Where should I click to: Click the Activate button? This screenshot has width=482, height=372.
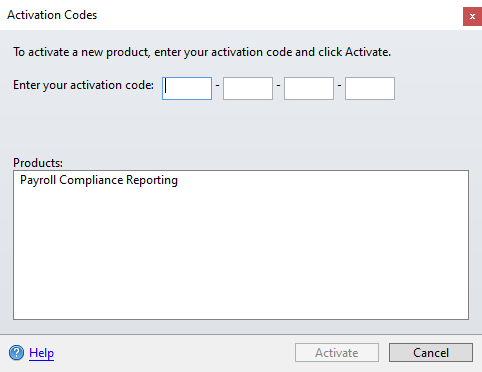point(337,353)
